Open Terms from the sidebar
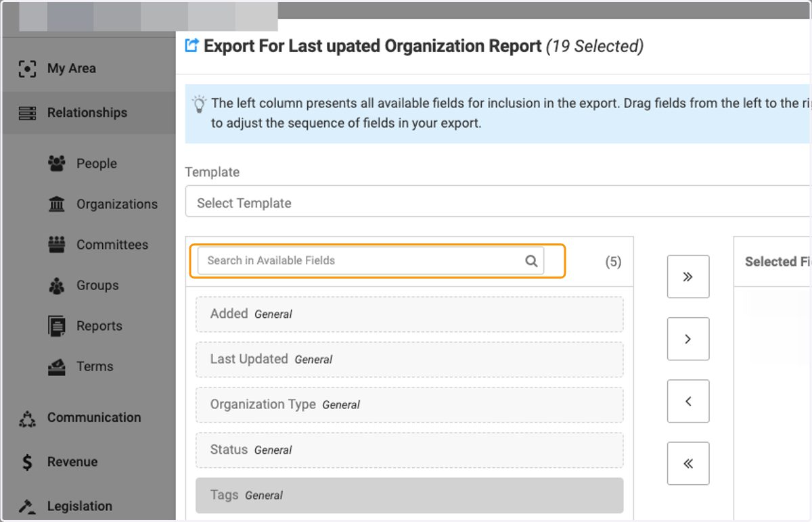This screenshot has height=522, width=812. [x=95, y=366]
